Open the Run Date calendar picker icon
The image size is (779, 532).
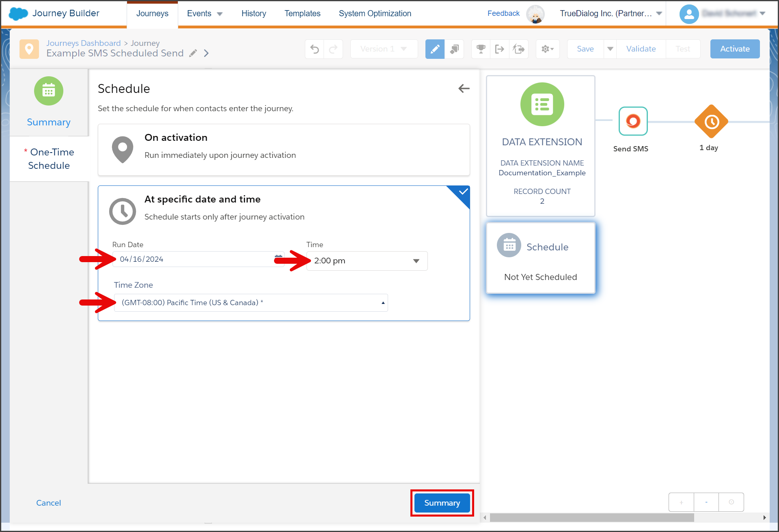click(x=278, y=258)
